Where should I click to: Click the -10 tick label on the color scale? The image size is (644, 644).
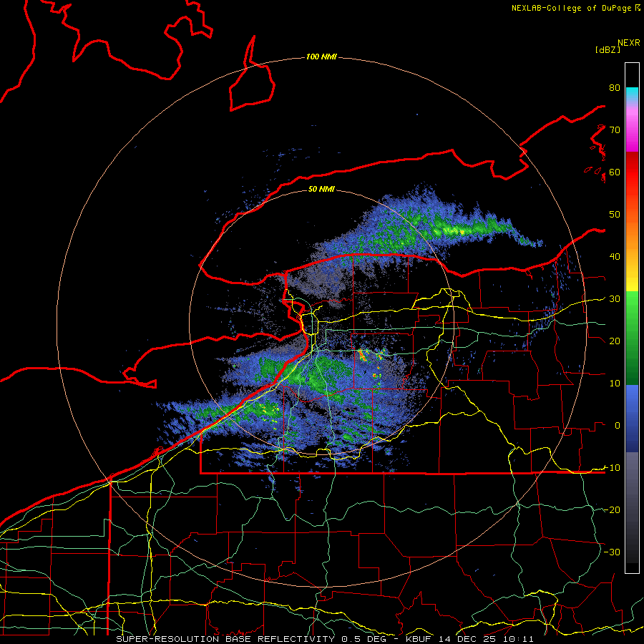(x=612, y=468)
